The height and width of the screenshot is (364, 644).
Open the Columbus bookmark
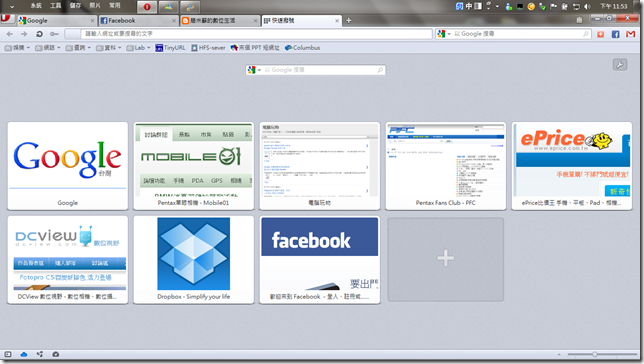(302, 48)
